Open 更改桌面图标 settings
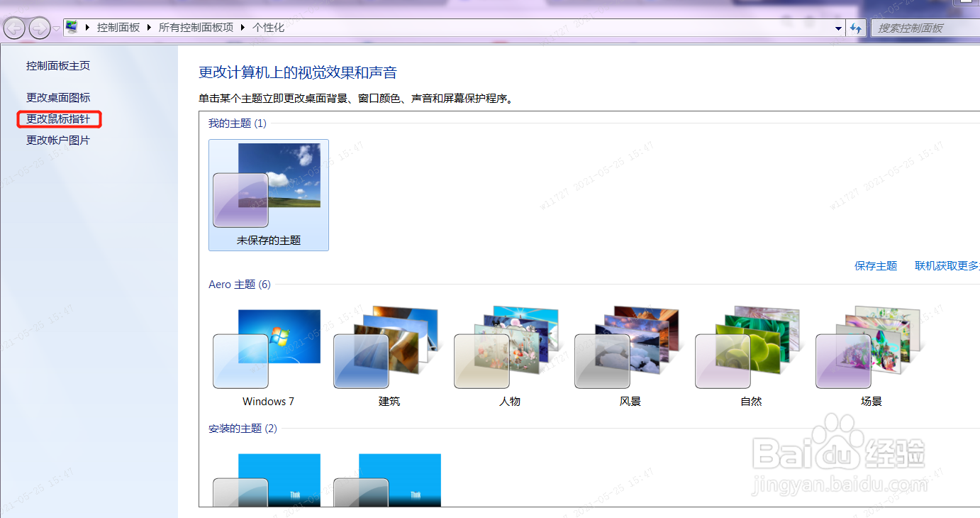 59,97
